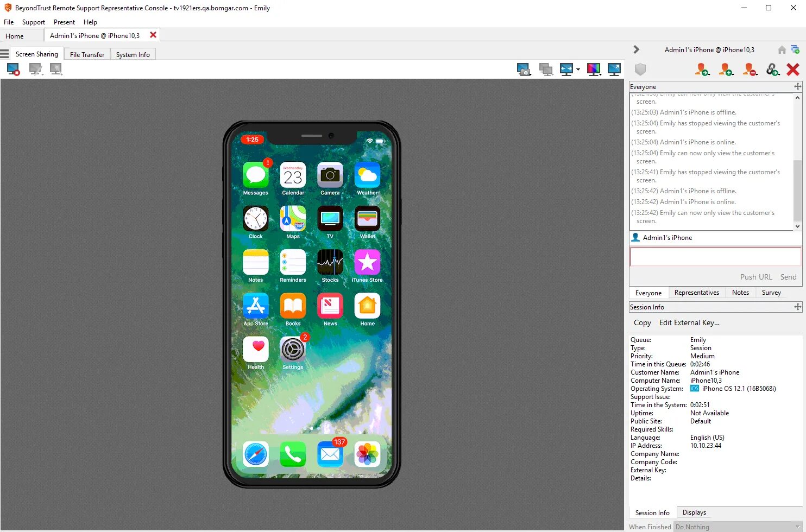The width and height of the screenshot is (806, 532).
Task: Click the Safari icon in the iPhone dock
Action: (256, 454)
